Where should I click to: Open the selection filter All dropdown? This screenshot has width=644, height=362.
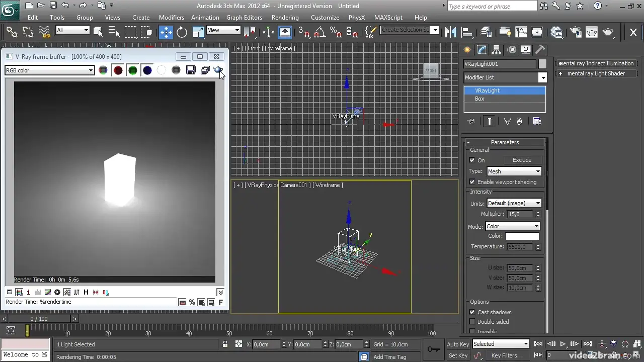[72, 30]
